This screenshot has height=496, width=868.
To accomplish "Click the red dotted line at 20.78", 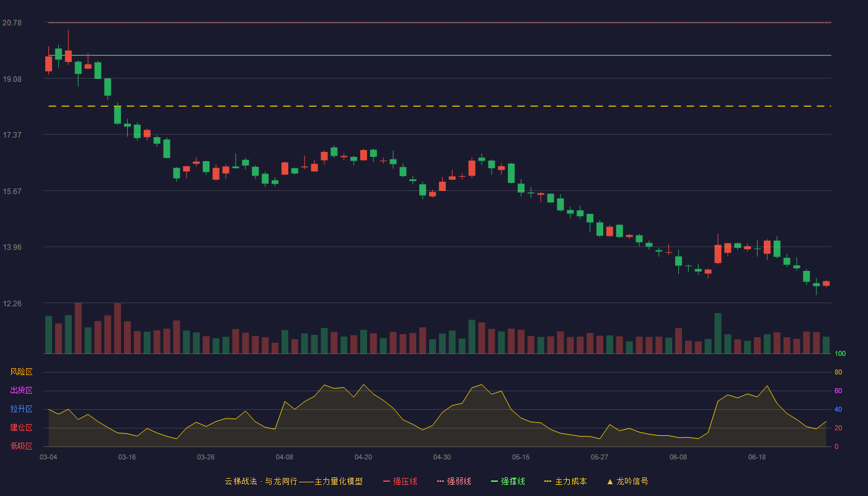I will coord(440,23).
